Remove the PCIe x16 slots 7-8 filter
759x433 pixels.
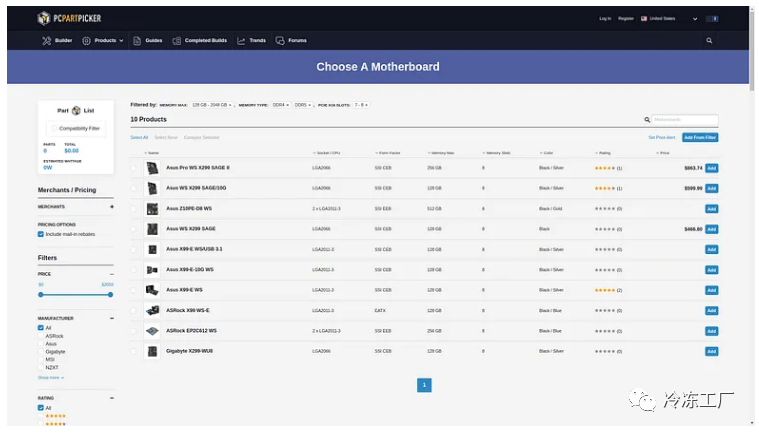point(366,105)
